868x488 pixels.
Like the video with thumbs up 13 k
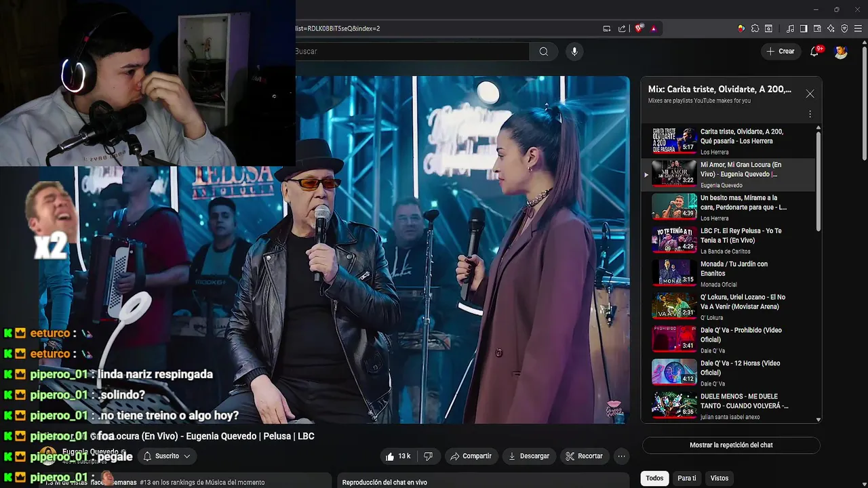click(397, 456)
